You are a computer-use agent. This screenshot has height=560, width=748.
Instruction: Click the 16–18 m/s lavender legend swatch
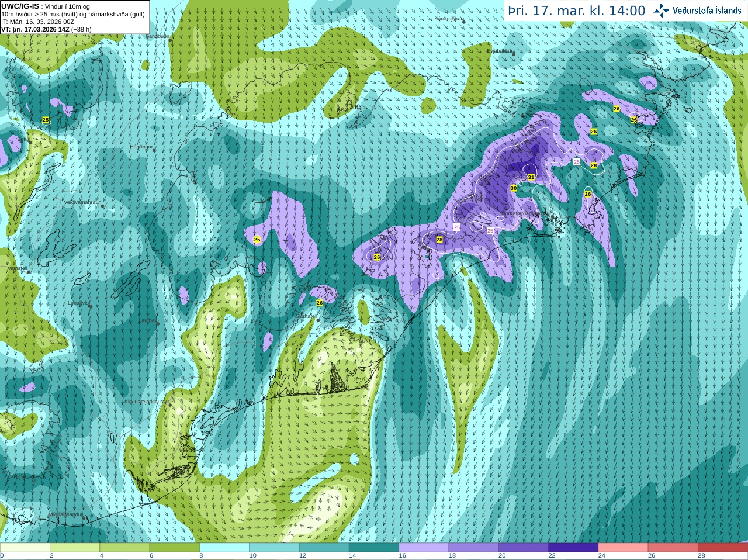[424, 548]
